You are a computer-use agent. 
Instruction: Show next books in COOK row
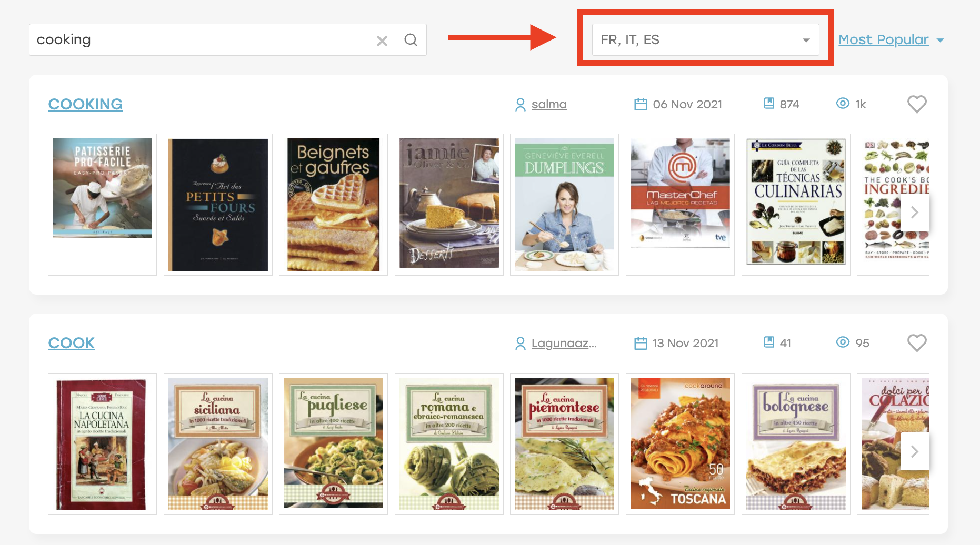pos(915,451)
